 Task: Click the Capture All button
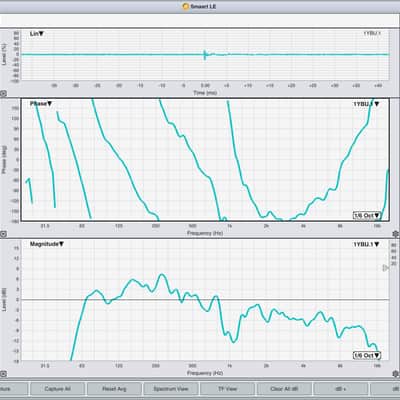point(57,389)
